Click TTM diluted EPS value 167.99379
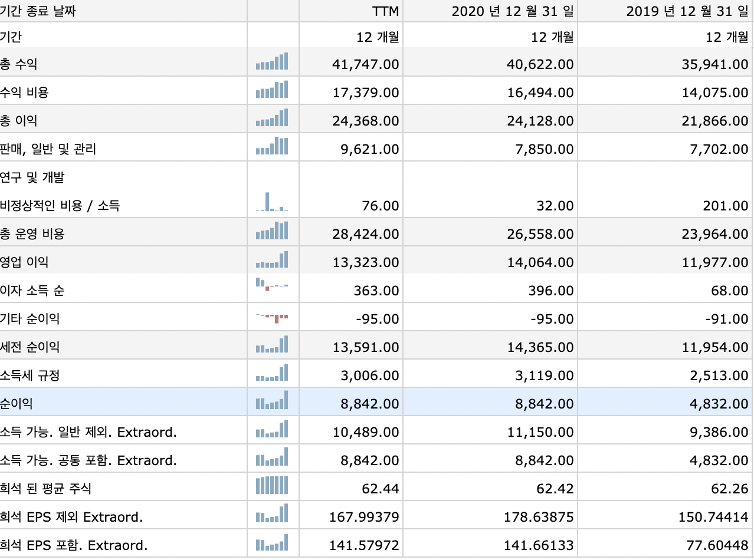This screenshot has width=754, height=560. point(364,517)
